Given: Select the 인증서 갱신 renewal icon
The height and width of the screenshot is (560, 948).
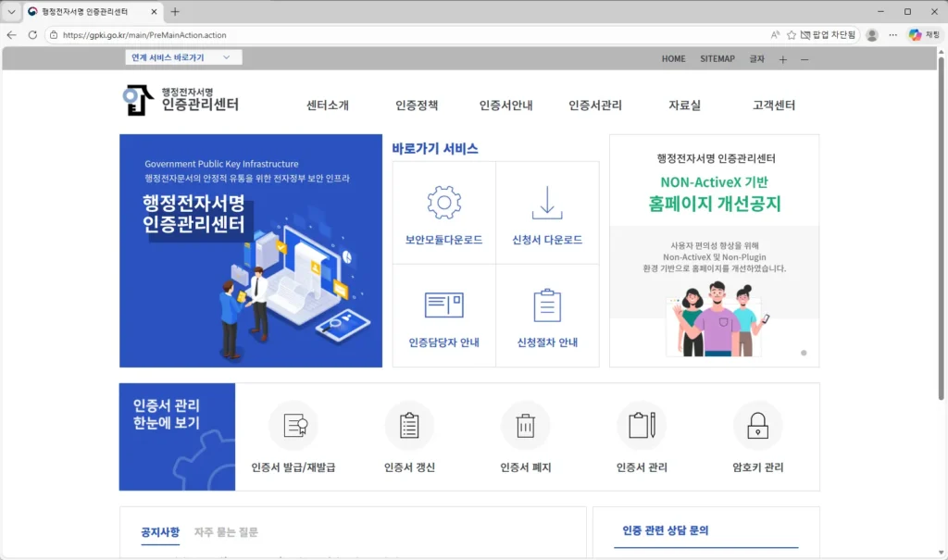Looking at the screenshot, I should point(409,425).
